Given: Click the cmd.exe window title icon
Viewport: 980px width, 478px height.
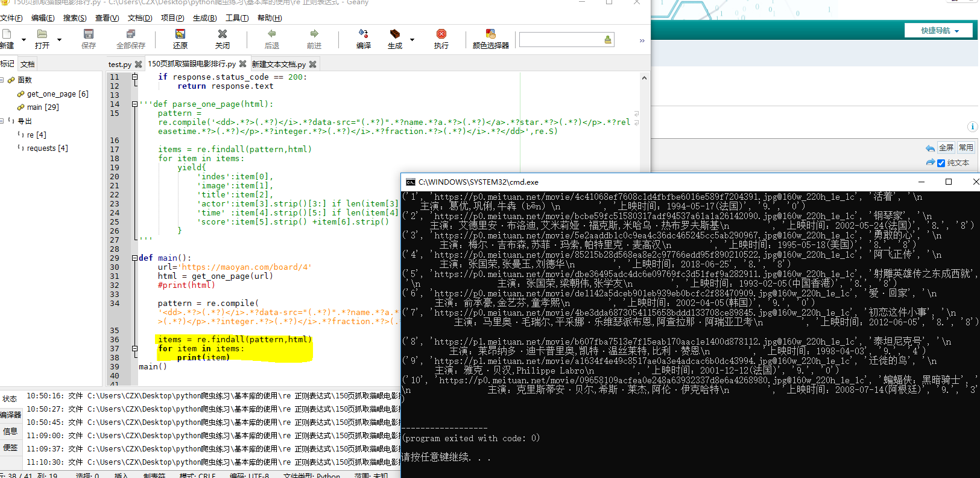Looking at the screenshot, I should point(411,182).
